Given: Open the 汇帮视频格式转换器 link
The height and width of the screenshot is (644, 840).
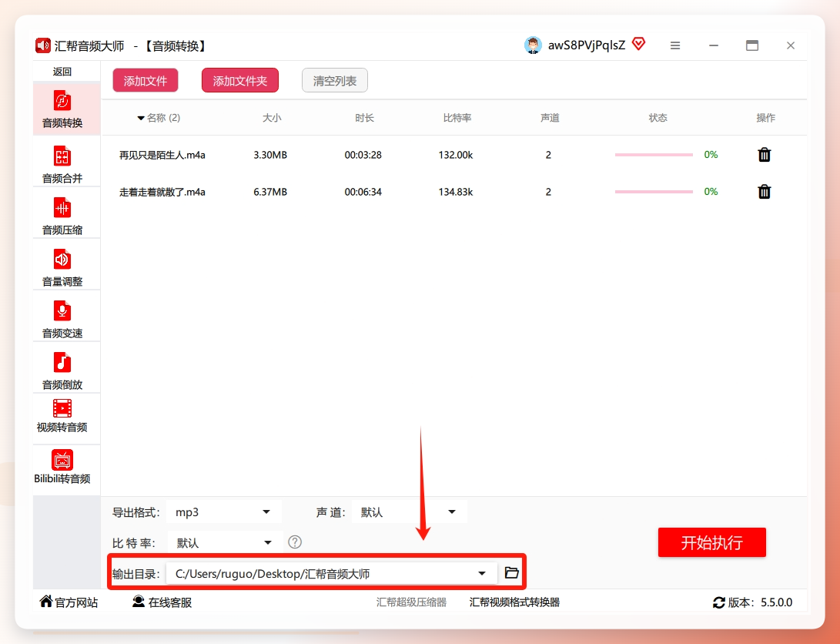Looking at the screenshot, I should [x=514, y=602].
